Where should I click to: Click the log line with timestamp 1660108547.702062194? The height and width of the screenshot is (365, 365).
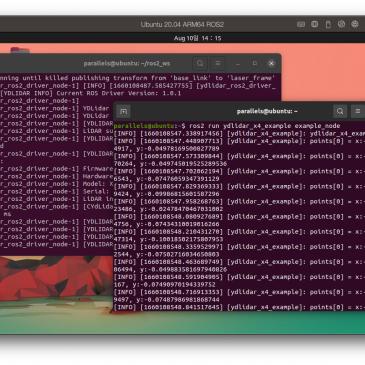click(239, 171)
